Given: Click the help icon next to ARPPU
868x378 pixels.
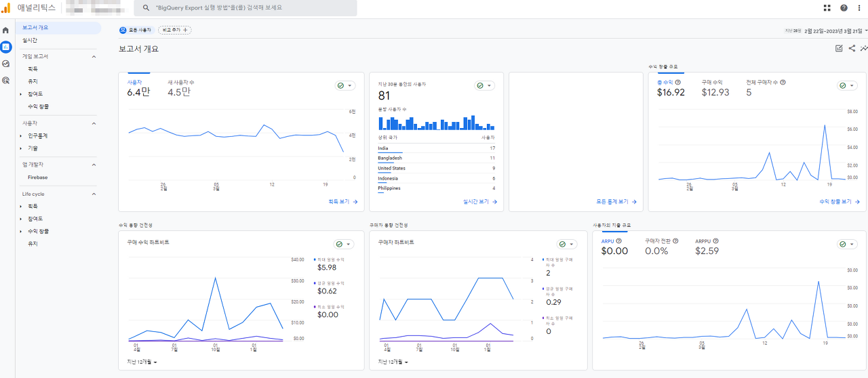Looking at the screenshot, I should coord(716,240).
